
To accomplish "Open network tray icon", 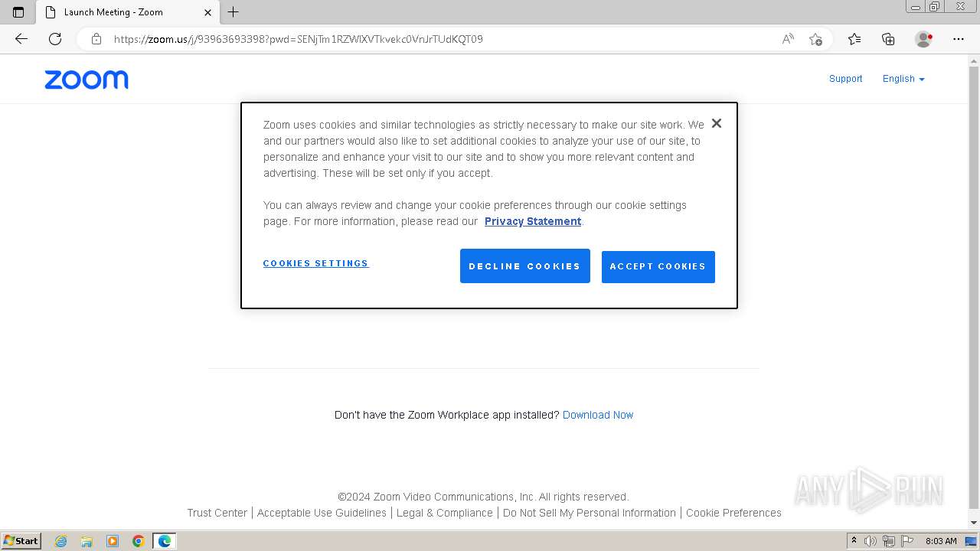I will tap(889, 541).
